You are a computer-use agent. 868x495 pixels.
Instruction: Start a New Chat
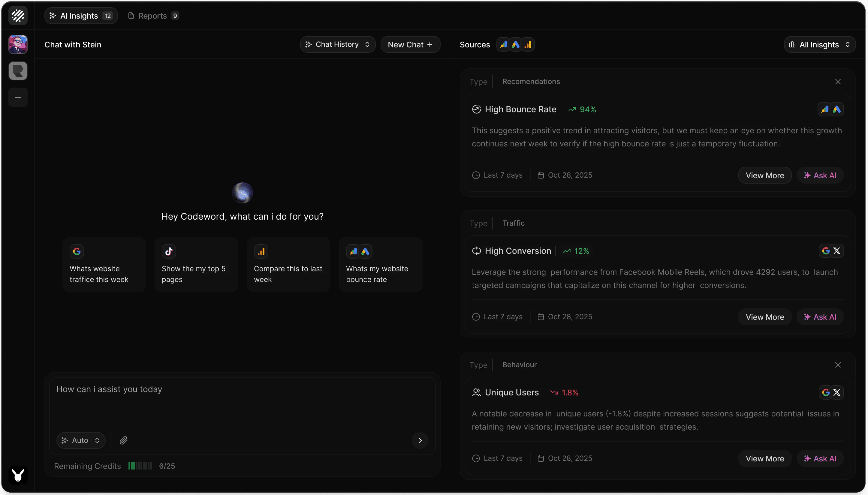click(x=410, y=44)
